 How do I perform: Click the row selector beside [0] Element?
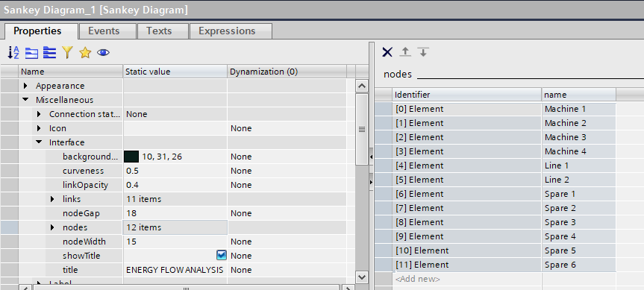(384, 109)
